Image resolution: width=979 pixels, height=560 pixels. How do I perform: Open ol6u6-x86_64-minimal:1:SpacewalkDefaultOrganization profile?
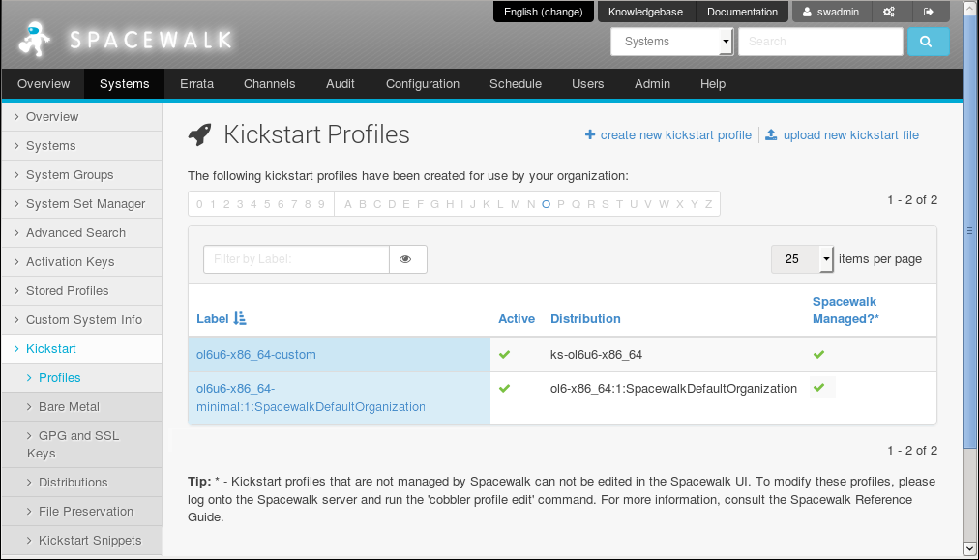311,398
